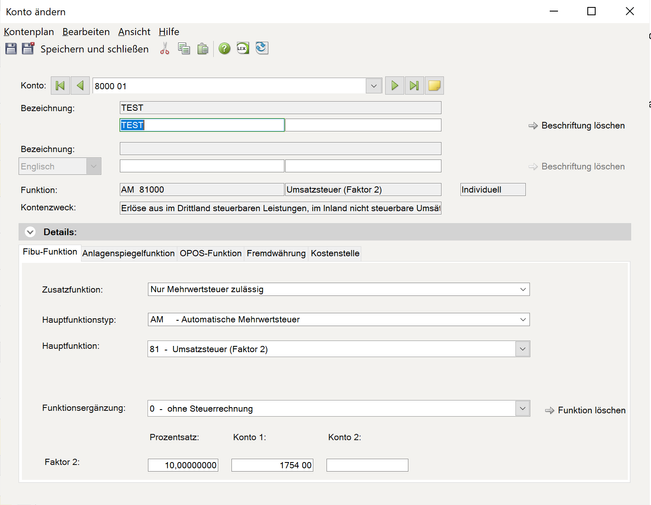Image resolution: width=651 pixels, height=505 pixels.
Task: Click the Kontenzweck description field
Action: pyautogui.click(x=280, y=208)
